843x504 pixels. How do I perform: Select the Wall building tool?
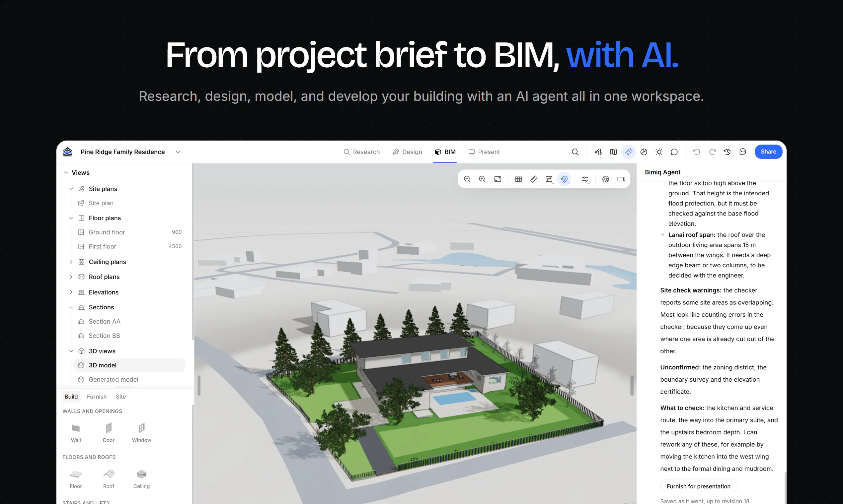coord(75,432)
